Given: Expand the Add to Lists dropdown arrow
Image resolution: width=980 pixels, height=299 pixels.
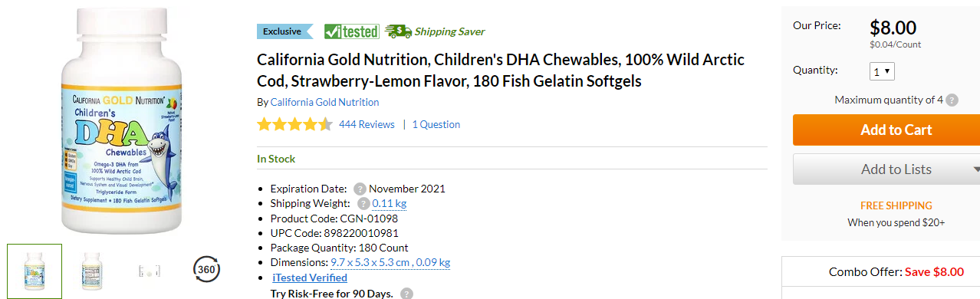Looking at the screenshot, I should (x=975, y=169).
